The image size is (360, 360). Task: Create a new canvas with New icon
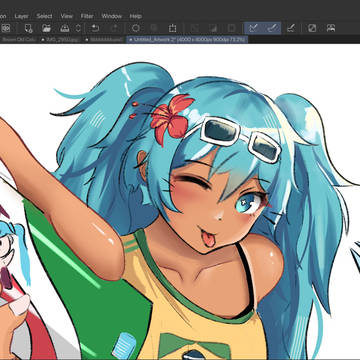coord(28,28)
